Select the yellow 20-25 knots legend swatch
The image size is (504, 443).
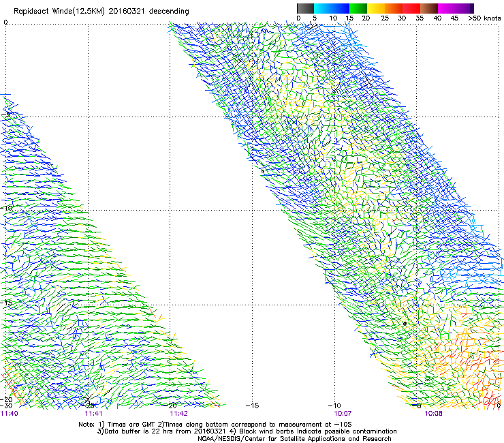[376, 8]
